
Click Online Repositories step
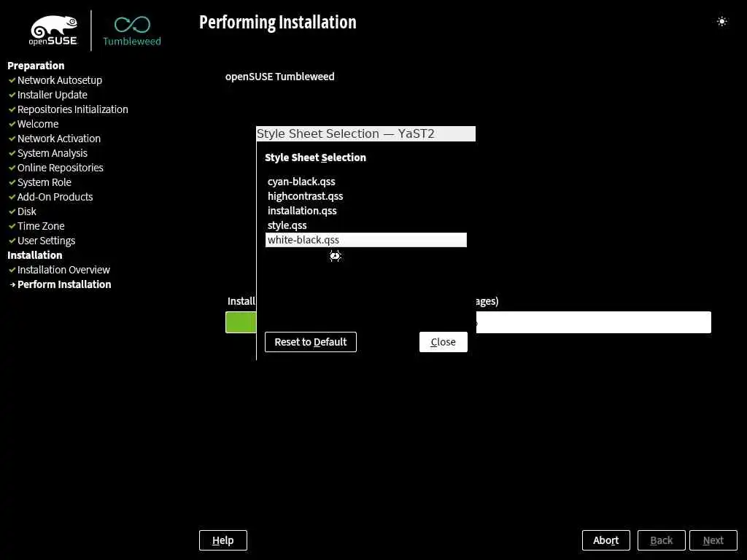(x=61, y=168)
